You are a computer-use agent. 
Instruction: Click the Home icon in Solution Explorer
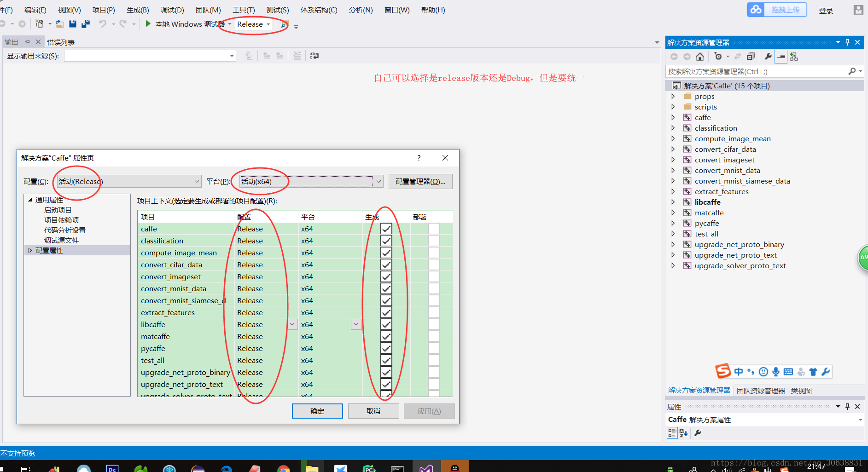700,57
